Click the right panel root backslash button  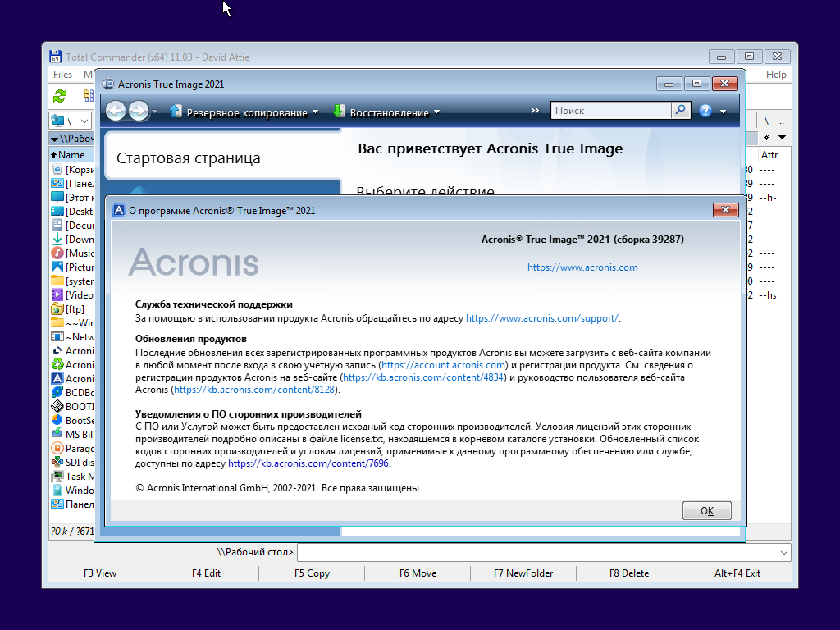point(767,121)
